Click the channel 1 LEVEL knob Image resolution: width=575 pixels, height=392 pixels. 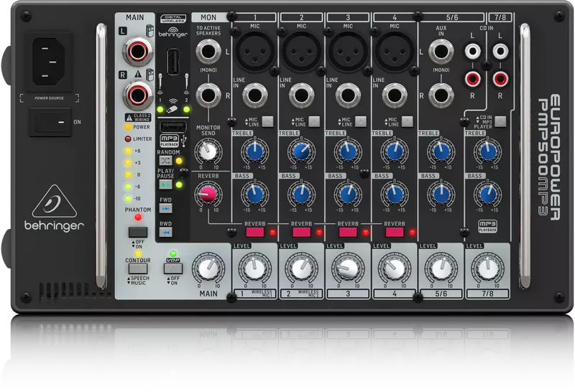[x=255, y=269]
